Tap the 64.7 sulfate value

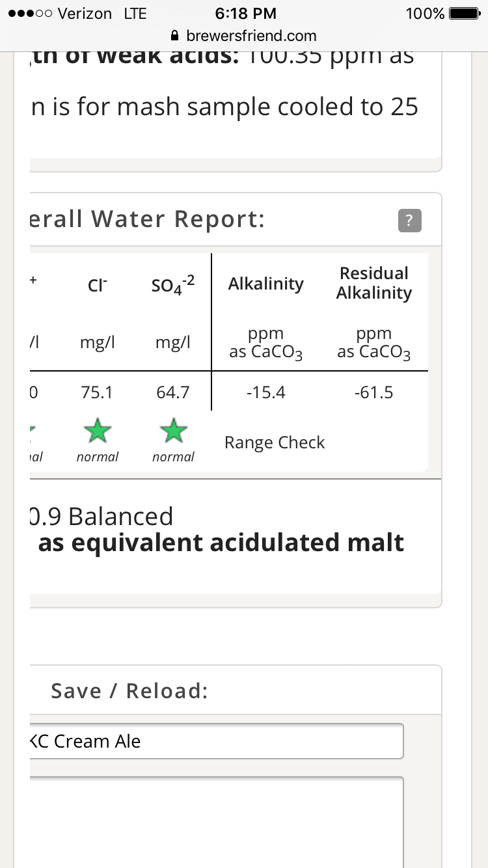tap(173, 392)
